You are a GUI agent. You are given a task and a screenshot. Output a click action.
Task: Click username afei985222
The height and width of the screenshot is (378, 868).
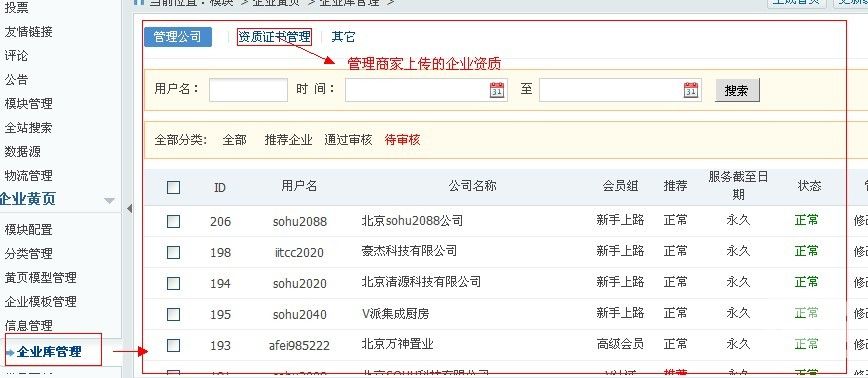coord(299,345)
